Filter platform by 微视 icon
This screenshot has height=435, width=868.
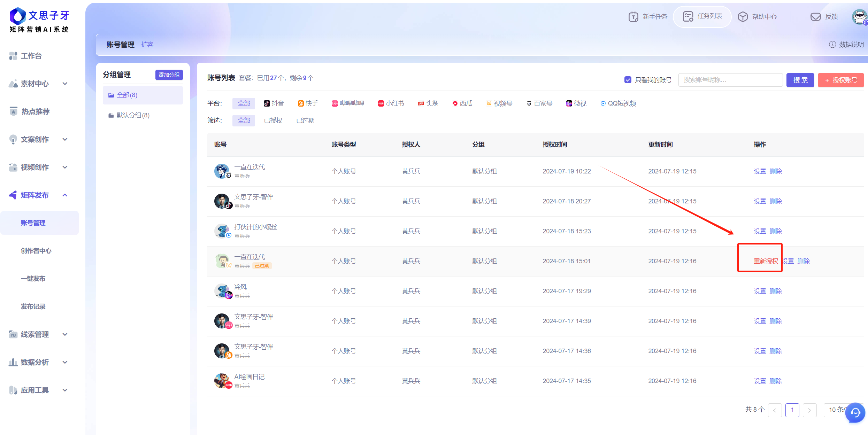click(569, 103)
